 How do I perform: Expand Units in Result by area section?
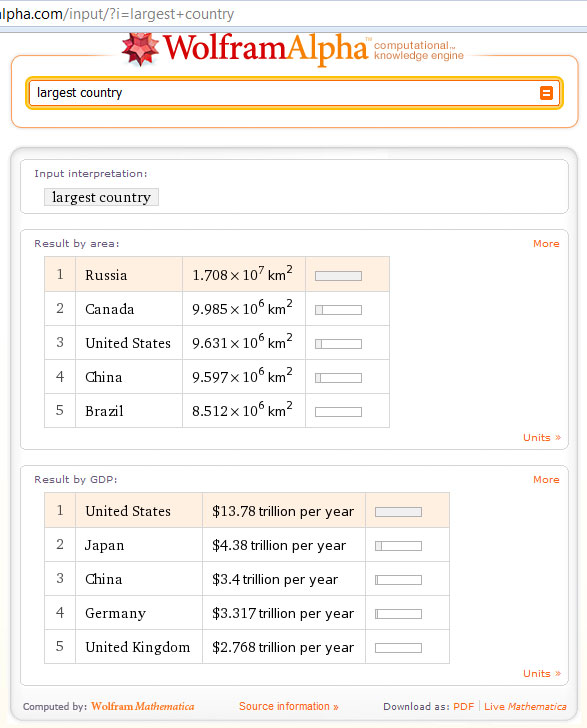[542, 437]
